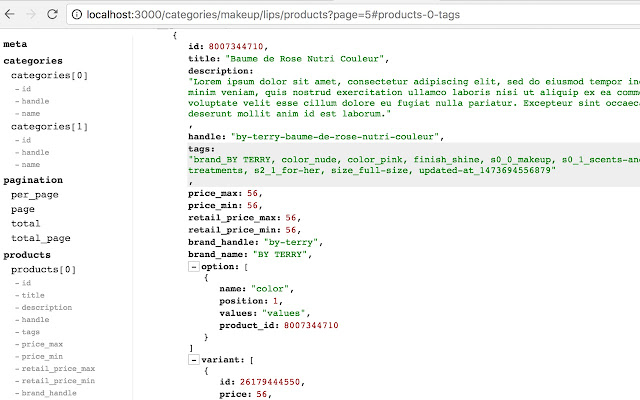Select description under products[0]
The height and width of the screenshot is (400, 640).
pyautogui.click(x=47, y=307)
